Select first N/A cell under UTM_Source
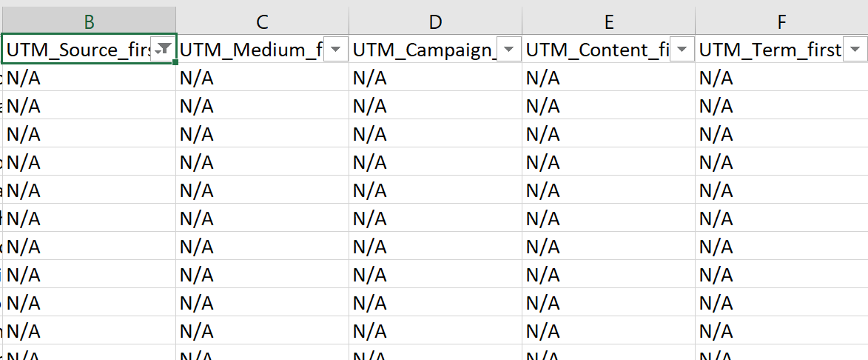This screenshot has height=360, width=868. click(x=89, y=78)
